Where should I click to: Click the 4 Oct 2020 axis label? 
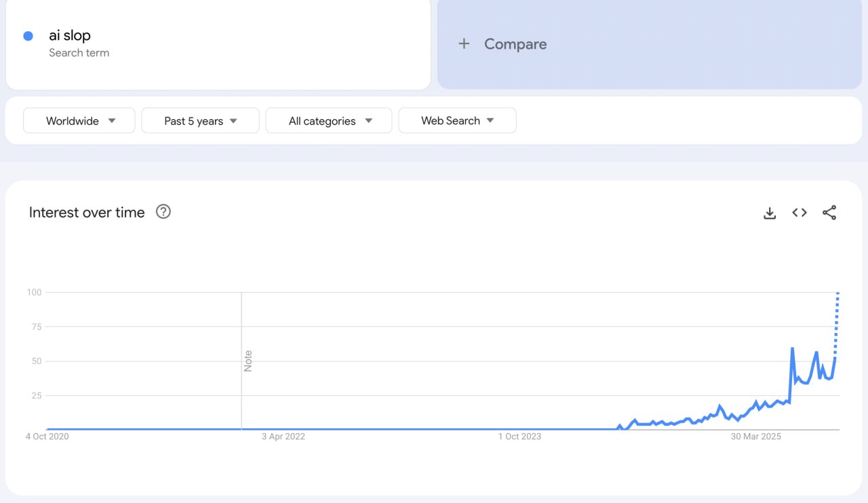tap(47, 437)
